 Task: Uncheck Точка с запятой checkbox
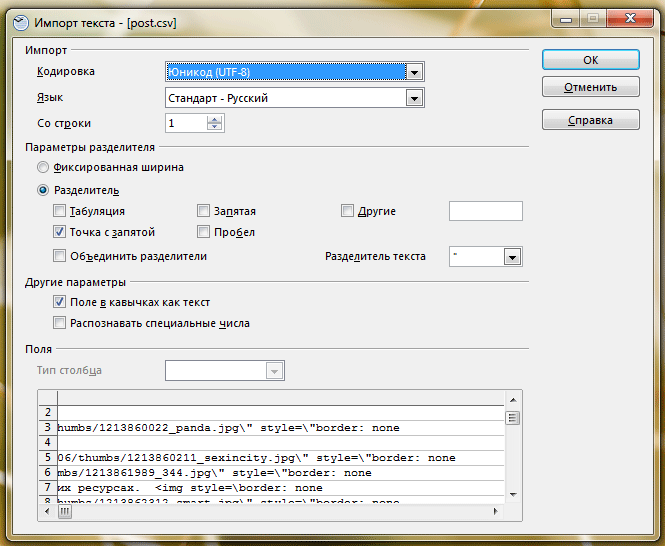60,232
